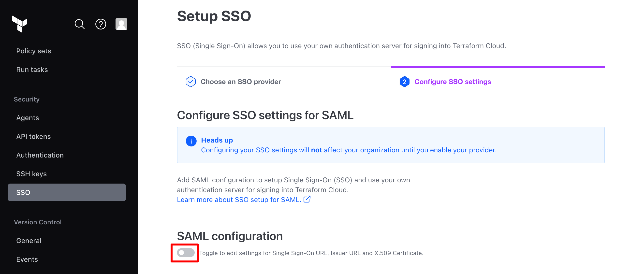The height and width of the screenshot is (274, 644).
Task: Select SSH keys in the sidebar
Action: tap(31, 173)
